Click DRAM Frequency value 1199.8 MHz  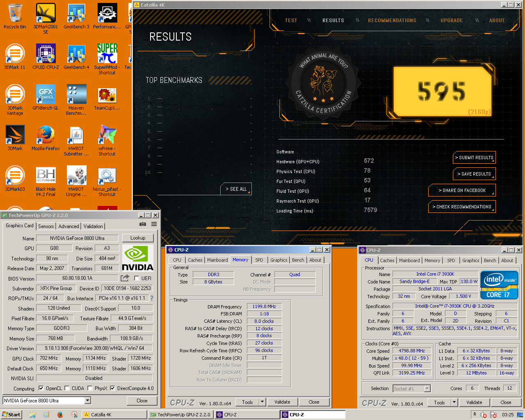(x=264, y=306)
